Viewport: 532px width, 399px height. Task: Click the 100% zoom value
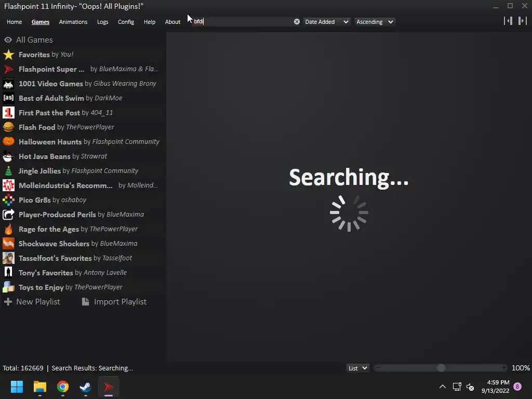521,368
